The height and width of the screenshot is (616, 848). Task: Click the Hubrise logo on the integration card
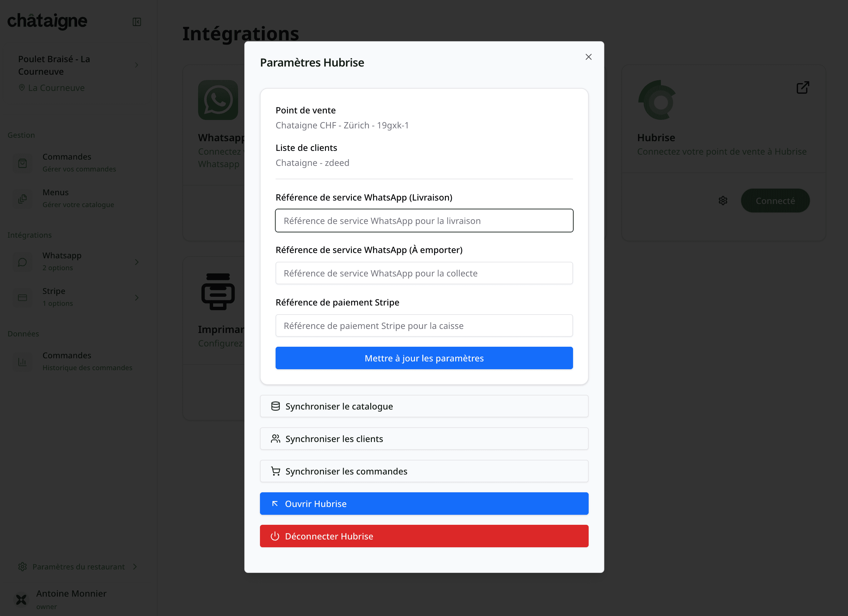pyautogui.click(x=657, y=99)
